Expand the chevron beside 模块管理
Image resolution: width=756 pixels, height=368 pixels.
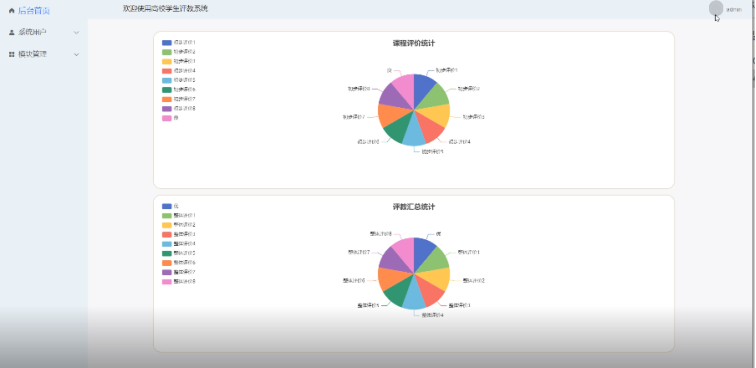click(76, 55)
